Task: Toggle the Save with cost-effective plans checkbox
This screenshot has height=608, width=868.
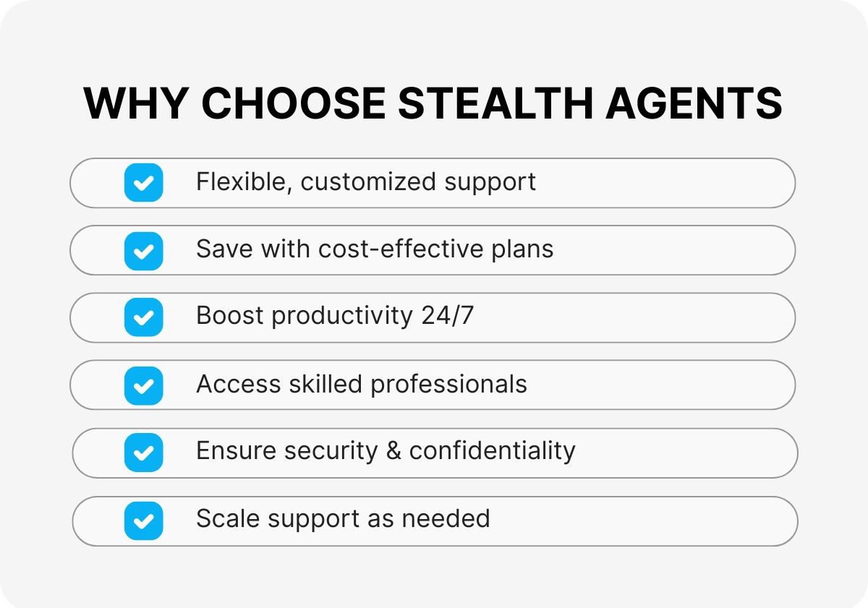Action: (143, 250)
